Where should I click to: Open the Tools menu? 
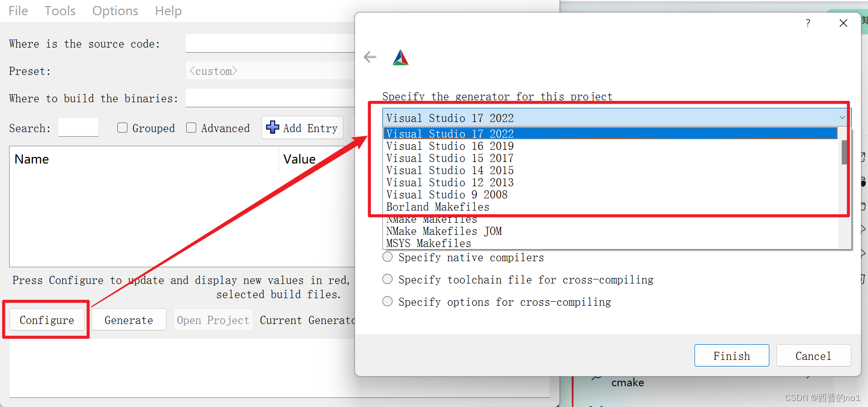point(60,11)
